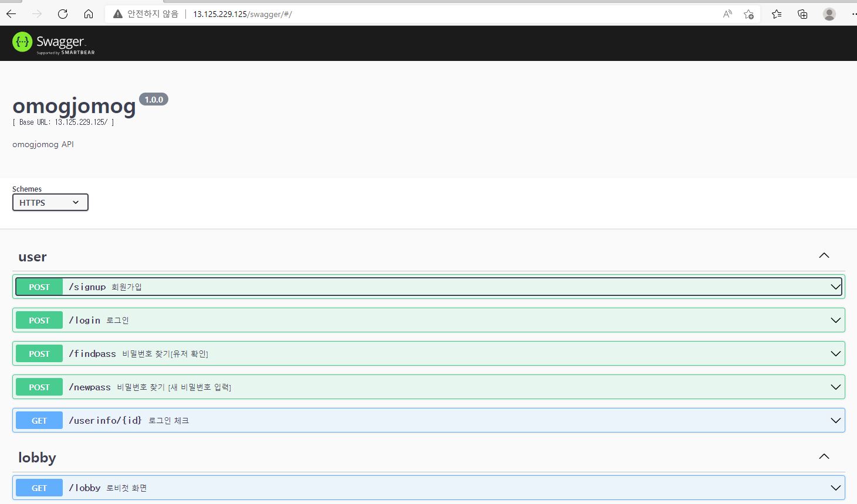The image size is (857, 504).
Task: Click the browser home icon
Action: point(88,13)
